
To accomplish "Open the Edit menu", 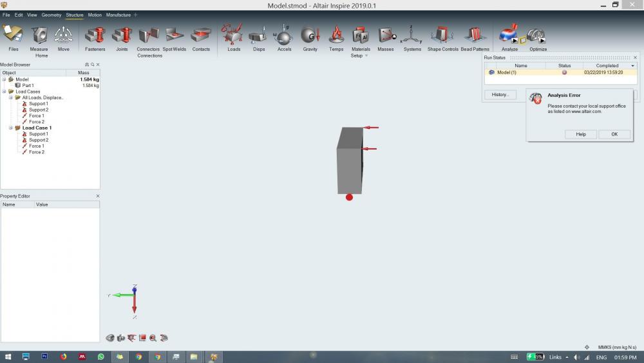I will pyautogui.click(x=19, y=15).
